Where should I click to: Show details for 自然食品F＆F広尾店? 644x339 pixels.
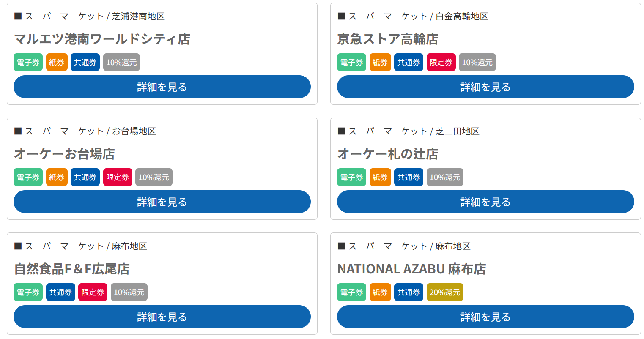click(x=162, y=317)
